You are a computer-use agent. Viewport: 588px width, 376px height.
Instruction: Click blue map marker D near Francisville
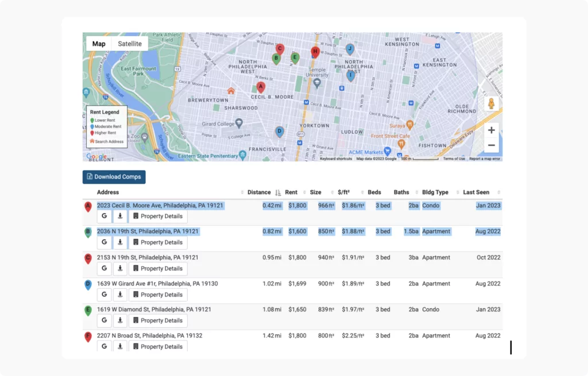280,131
